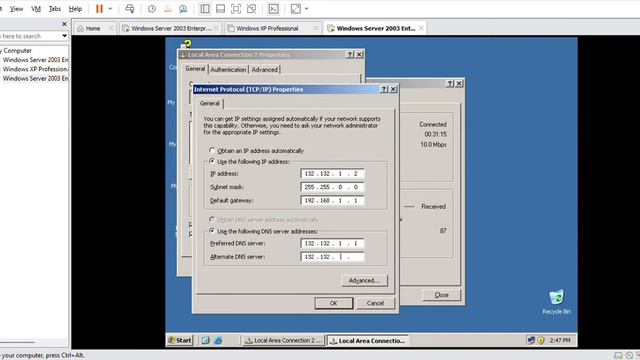Open the Tabs menu
This screenshot has width=640, height=360.
point(55,9)
